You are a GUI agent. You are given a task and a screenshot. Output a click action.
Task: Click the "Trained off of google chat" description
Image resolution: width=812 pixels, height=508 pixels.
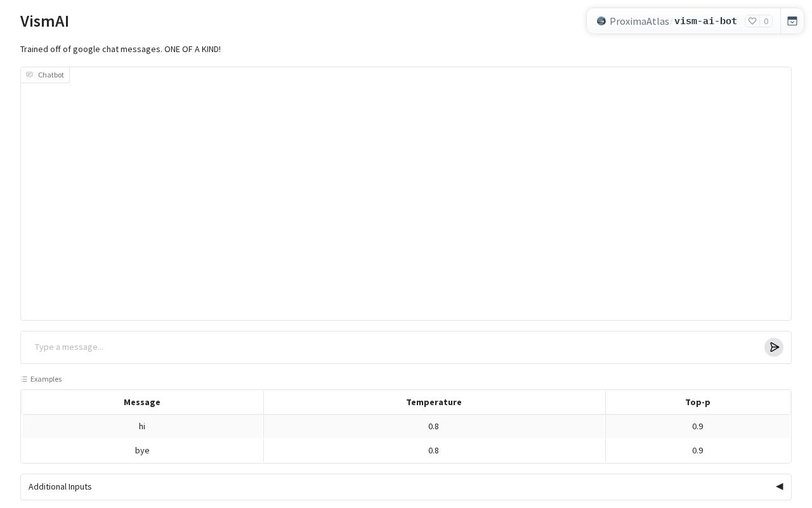(x=121, y=50)
